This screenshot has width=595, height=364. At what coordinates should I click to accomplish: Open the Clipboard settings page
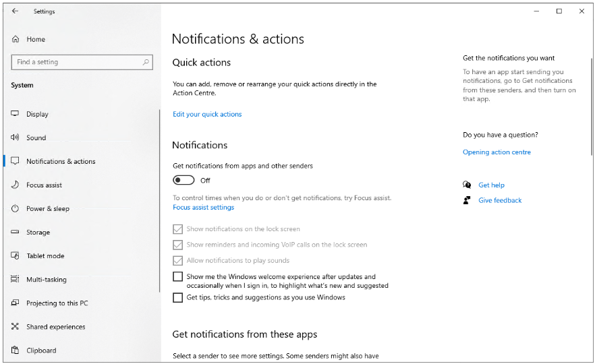point(41,351)
